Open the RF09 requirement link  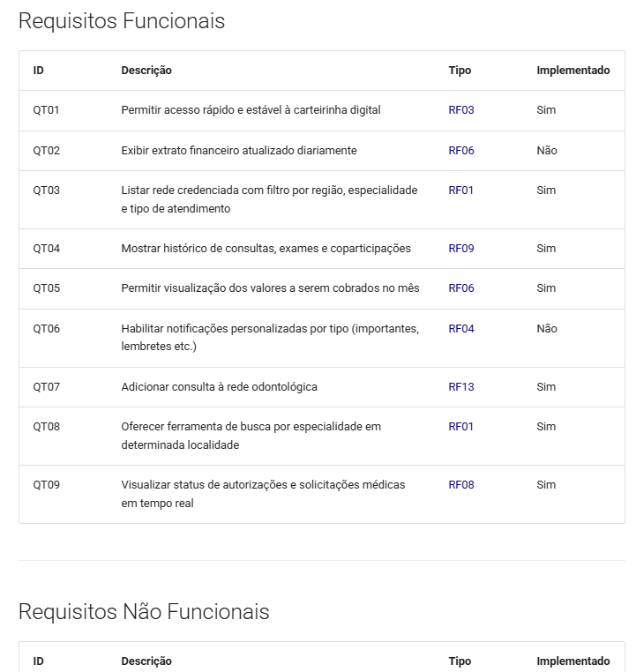(x=461, y=249)
